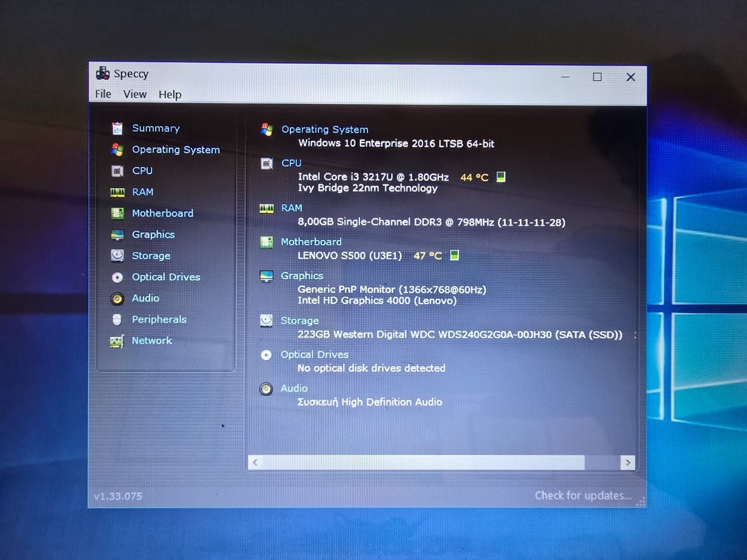Click the Speccy app icon in title bar

[x=103, y=73]
